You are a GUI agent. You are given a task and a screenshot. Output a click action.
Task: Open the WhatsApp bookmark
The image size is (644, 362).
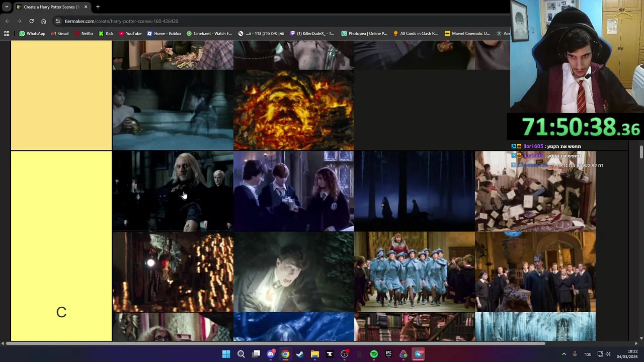click(32, 33)
